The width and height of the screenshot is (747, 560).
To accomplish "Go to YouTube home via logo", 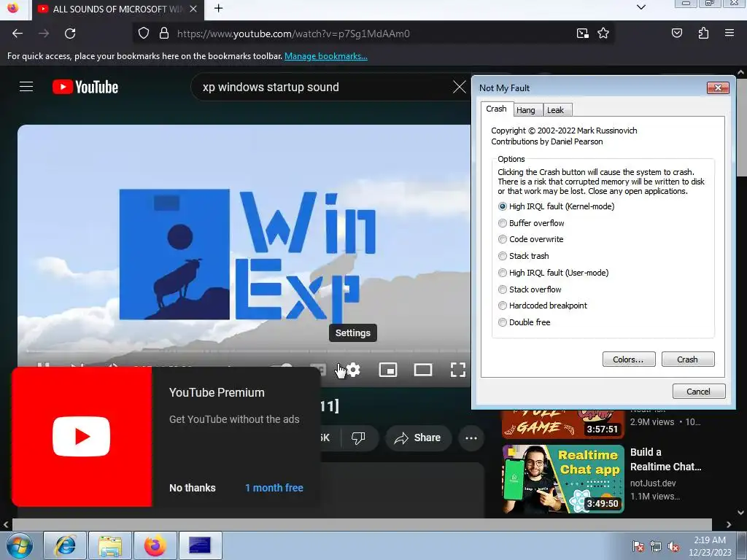I will [85, 87].
